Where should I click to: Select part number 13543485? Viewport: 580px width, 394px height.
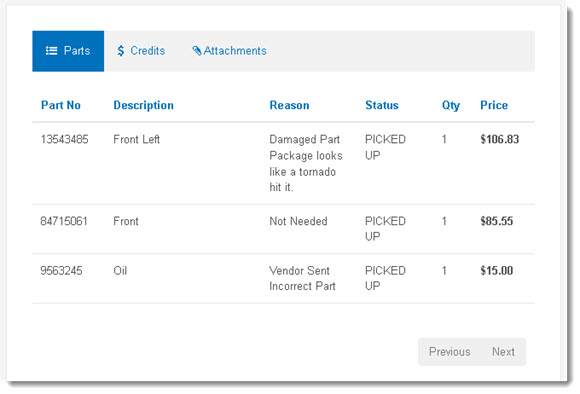coord(64,139)
